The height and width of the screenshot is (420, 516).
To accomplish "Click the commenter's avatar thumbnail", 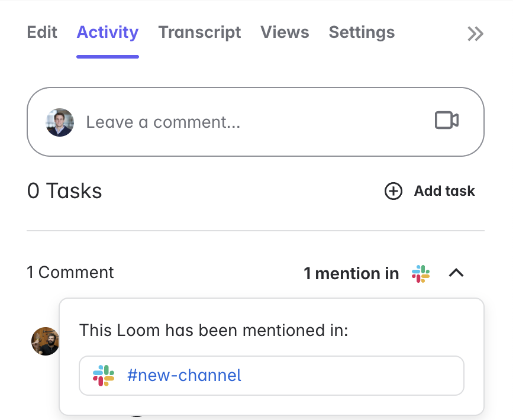I will (x=45, y=341).
